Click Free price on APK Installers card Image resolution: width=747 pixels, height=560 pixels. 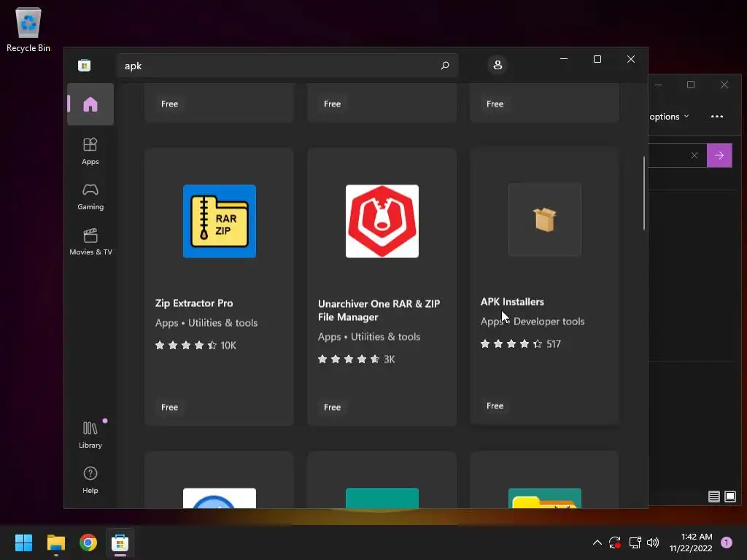pyautogui.click(x=495, y=405)
